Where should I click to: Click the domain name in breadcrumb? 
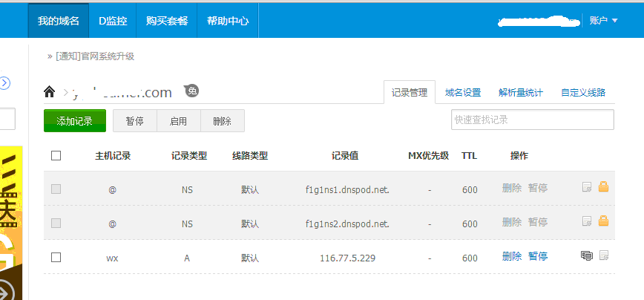(122, 93)
